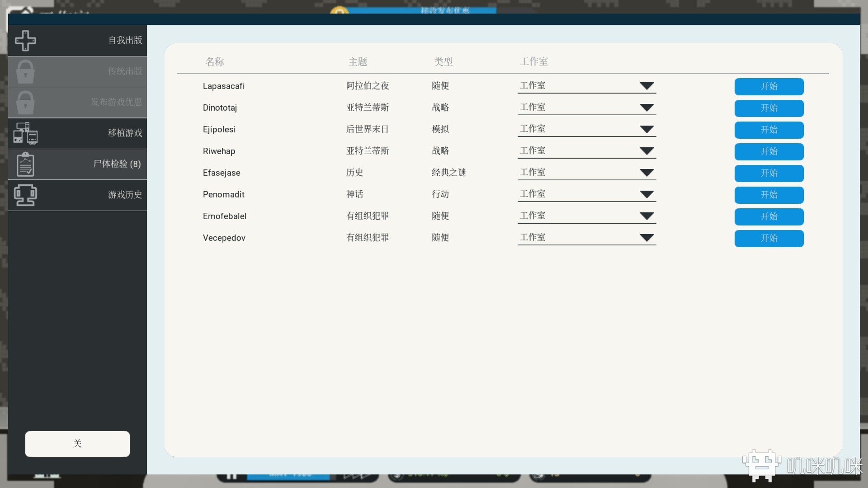
Task: Click the clipboard icon for 尸体检验
Action: [x=25, y=164]
